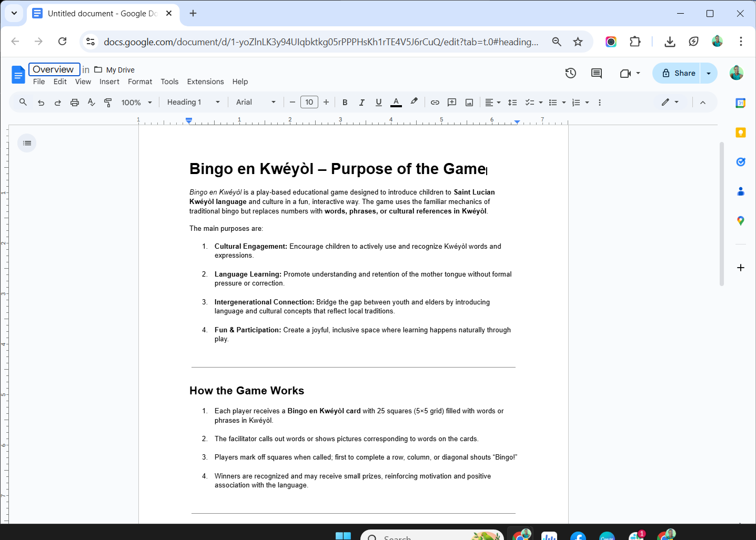
Task: Open Contacts side panel
Action: pyautogui.click(x=741, y=191)
